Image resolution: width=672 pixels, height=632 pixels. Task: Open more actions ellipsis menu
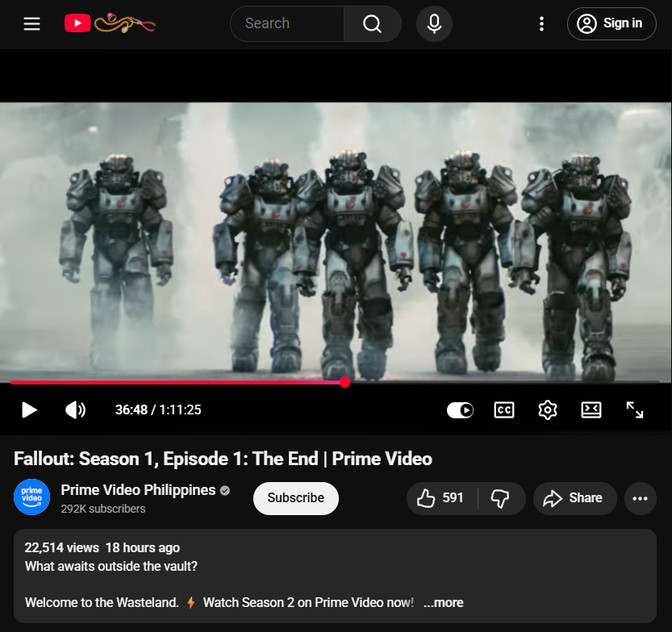click(x=641, y=498)
